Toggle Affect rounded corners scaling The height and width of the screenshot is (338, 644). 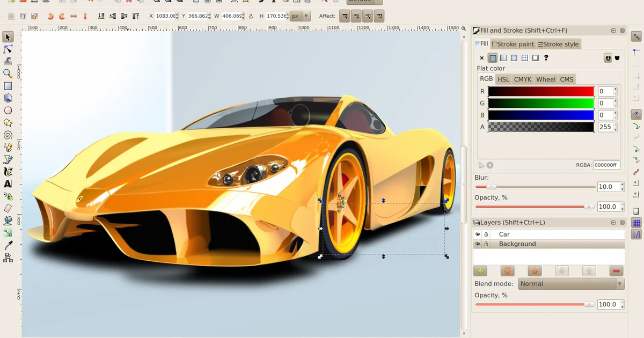point(357,16)
